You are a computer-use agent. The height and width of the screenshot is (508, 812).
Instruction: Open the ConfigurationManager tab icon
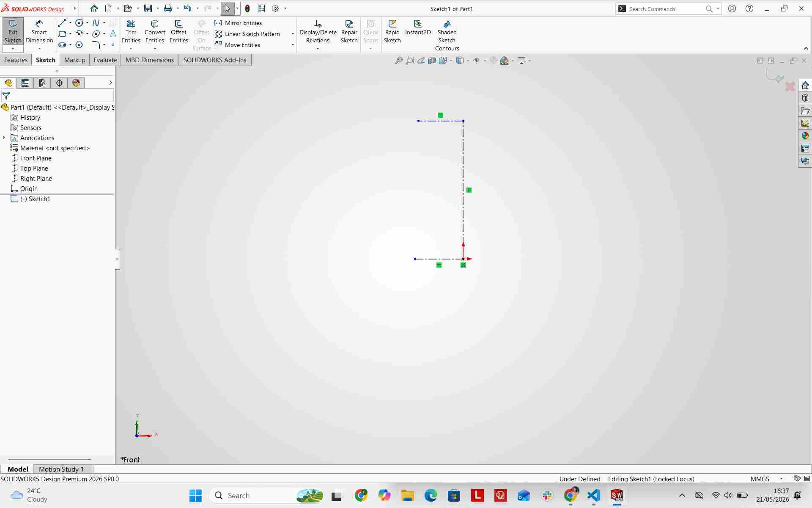tap(42, 83)
